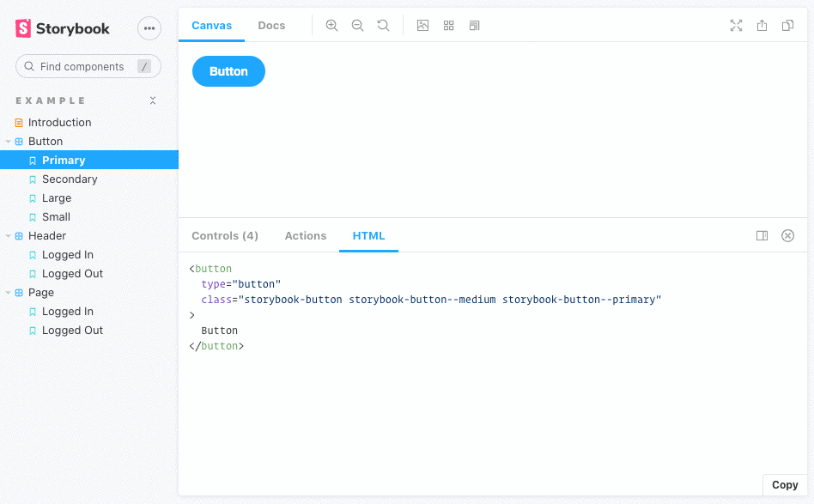814x504 pixels.
Task: Enter fullscreen using the expand arrows icon
Action: coord(736,26)
